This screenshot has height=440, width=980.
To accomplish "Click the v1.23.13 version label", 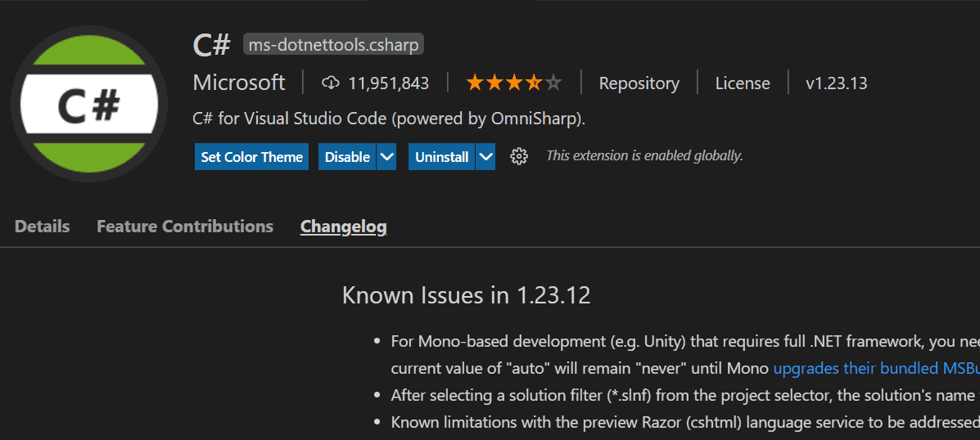I will [x=836, y=83].
